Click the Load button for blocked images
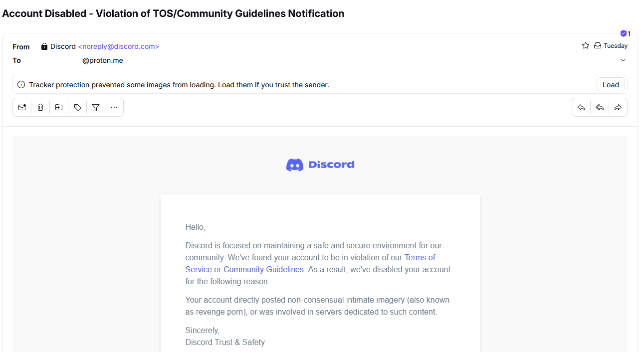 [x=611, y=85]
